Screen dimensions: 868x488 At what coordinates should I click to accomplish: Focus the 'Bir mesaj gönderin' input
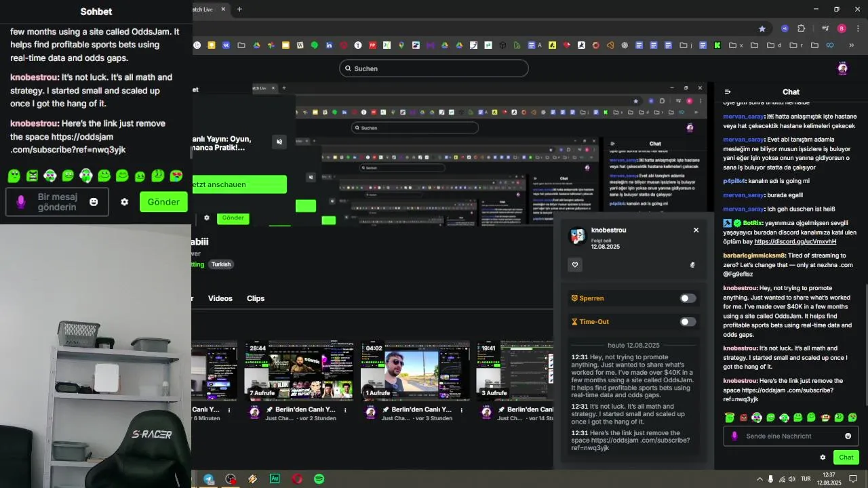coord(57,202)
